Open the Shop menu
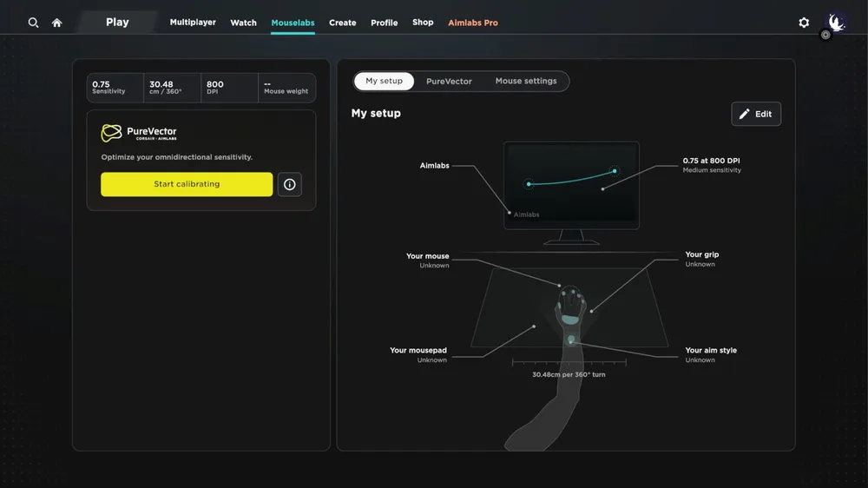This screenshot has width=868, height=488. coord(423,23)
